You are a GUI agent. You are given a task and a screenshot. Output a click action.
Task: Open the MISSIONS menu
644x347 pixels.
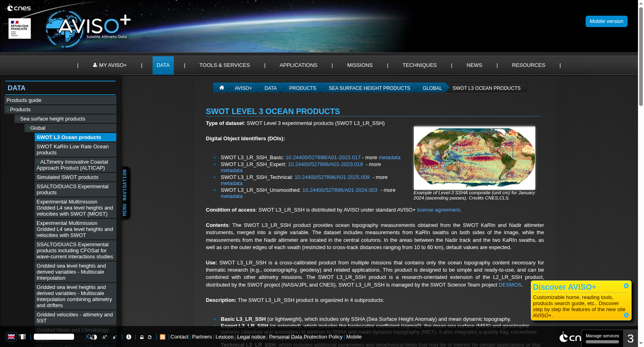pyautogui.click(x=360, y=65)
